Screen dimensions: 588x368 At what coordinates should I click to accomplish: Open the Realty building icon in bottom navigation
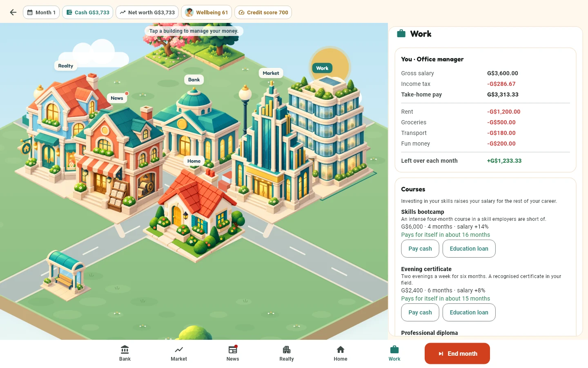(287, 350)
